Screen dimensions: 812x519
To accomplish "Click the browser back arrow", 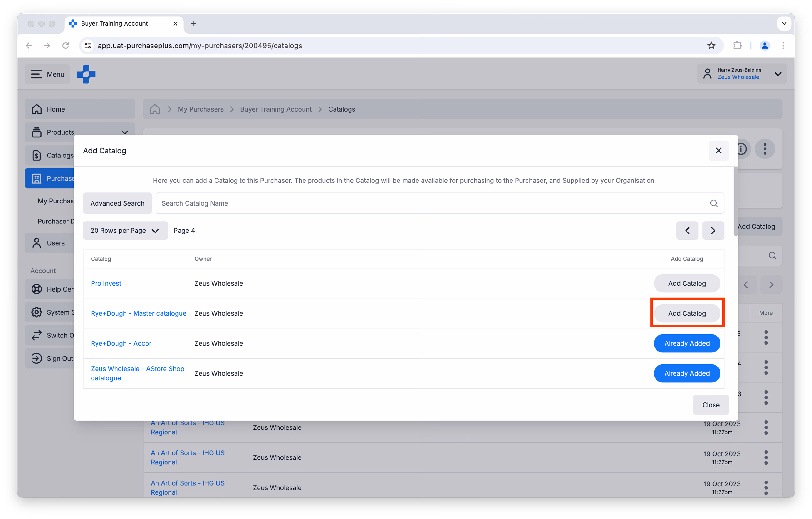I will coord(29,46).
